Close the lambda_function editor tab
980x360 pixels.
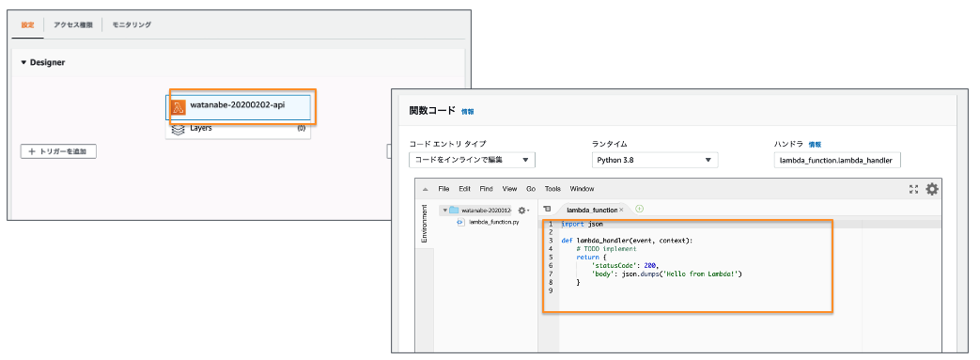click(x=621, y=210)
